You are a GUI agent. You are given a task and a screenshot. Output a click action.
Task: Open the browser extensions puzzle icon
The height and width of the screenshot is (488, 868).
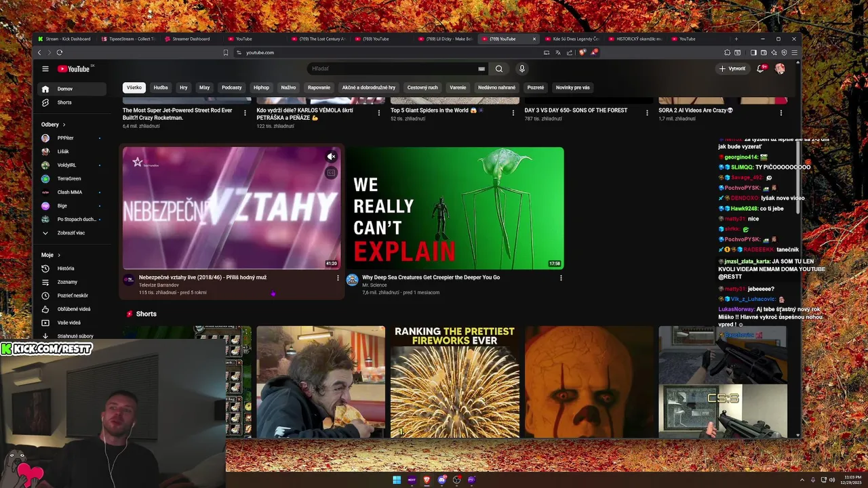tap(728, 52)
